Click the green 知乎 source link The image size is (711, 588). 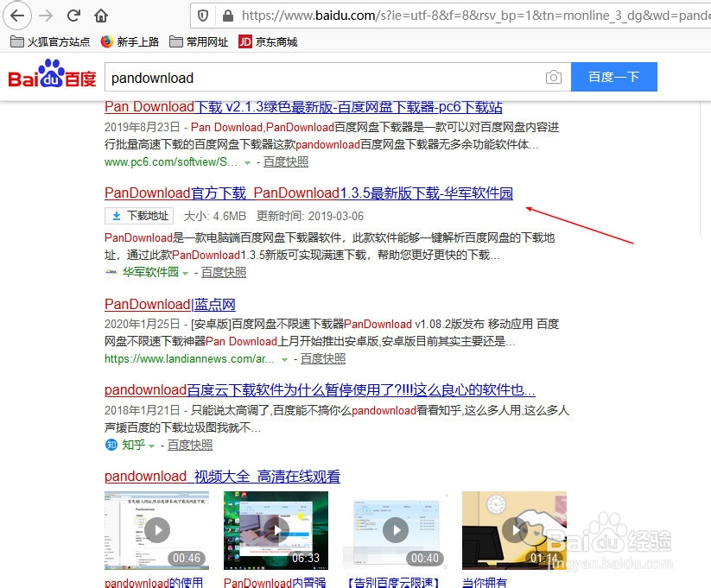(x=134, y=446)
